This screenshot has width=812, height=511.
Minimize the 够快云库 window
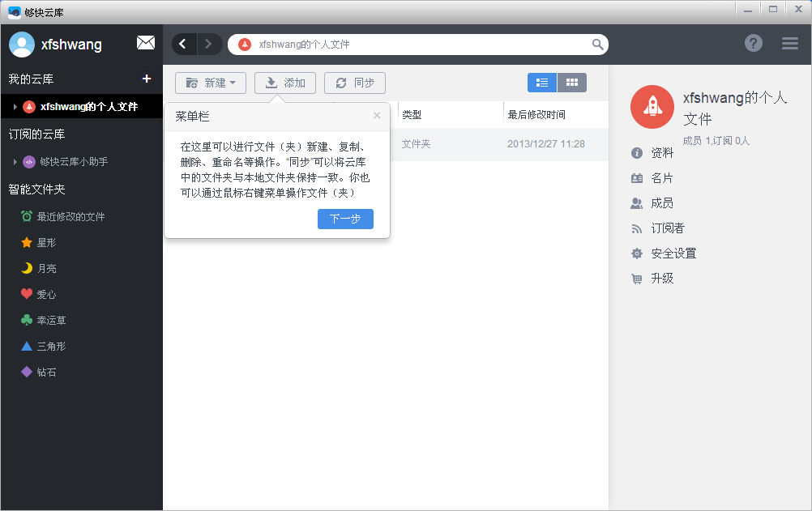click(748, 9)
